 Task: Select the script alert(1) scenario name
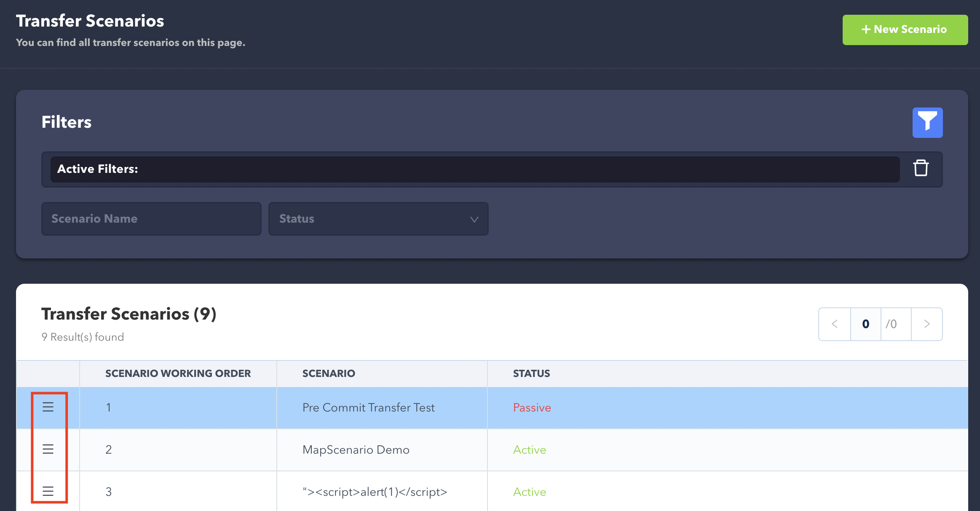click(x=375, y=492)
